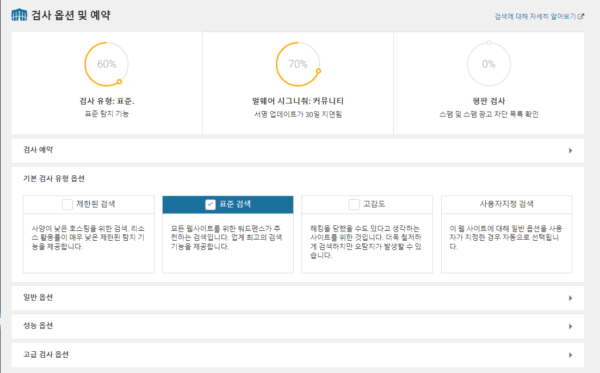Click the external-link icon beside help link

pos(581,16)
